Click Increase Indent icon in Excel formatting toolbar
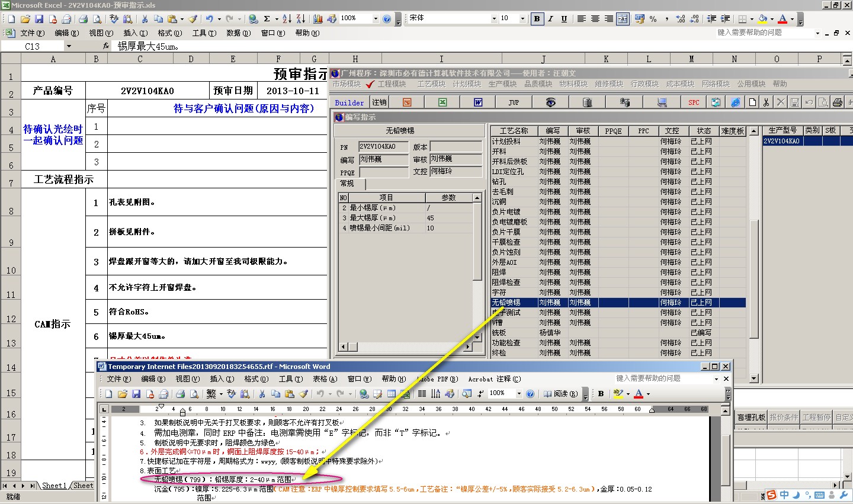The image size is (853, 504). click(725, 19)
